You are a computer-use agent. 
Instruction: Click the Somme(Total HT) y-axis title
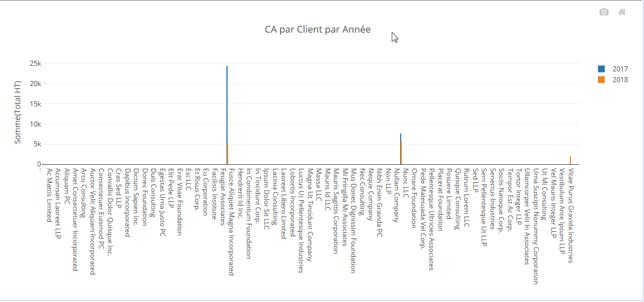pos(18,112)
